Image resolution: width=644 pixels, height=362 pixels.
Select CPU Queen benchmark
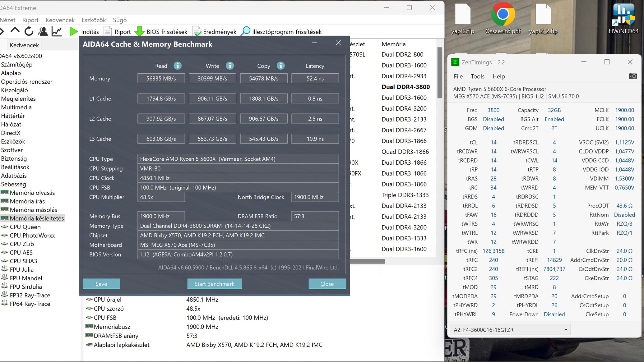coord(25,227)
